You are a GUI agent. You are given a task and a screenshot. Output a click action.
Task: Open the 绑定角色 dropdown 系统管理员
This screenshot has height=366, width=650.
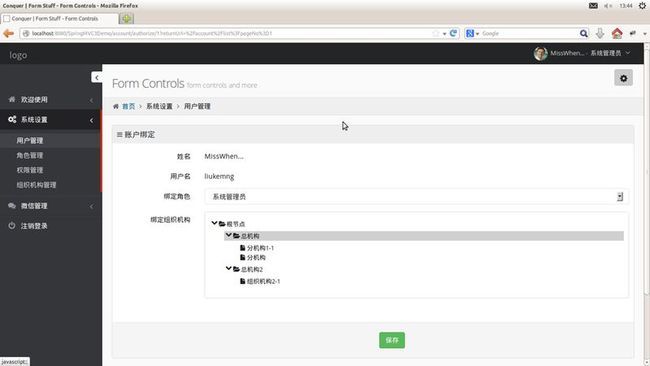coord(416,197)
